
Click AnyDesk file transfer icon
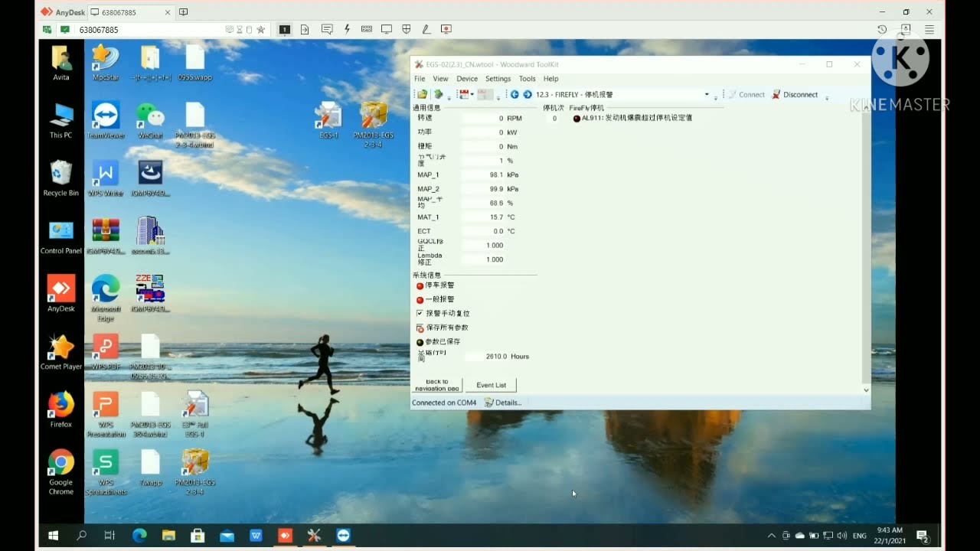(305, 30)
